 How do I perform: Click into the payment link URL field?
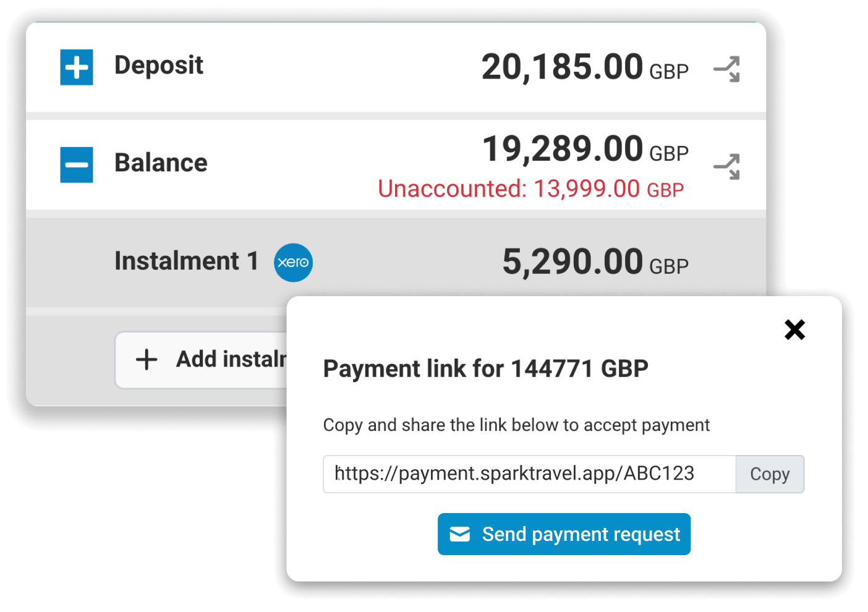[x=529, y=474]
